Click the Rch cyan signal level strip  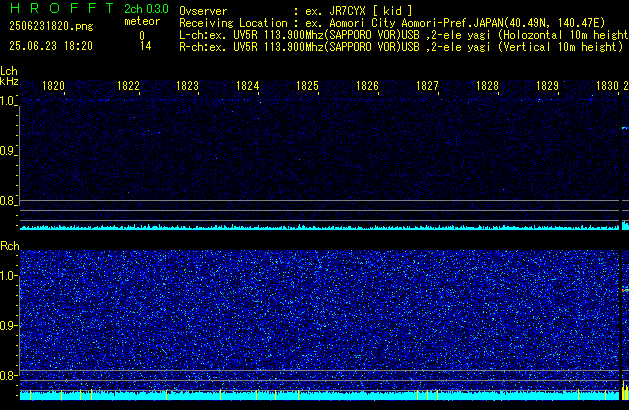[x=319, y=395]
